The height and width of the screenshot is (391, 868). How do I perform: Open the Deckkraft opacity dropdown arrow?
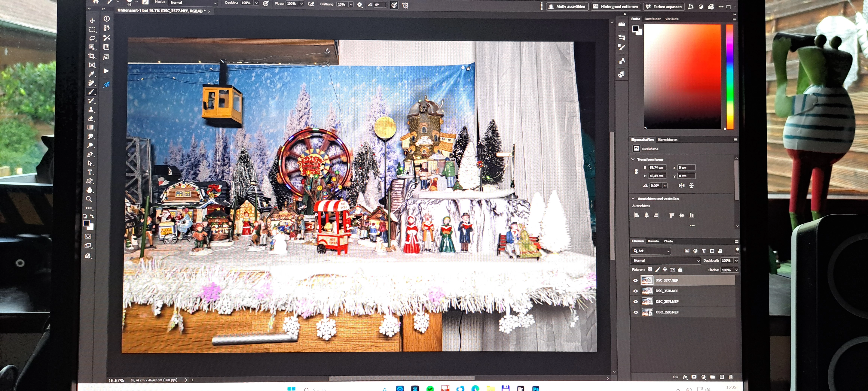[x=736, y=260]
